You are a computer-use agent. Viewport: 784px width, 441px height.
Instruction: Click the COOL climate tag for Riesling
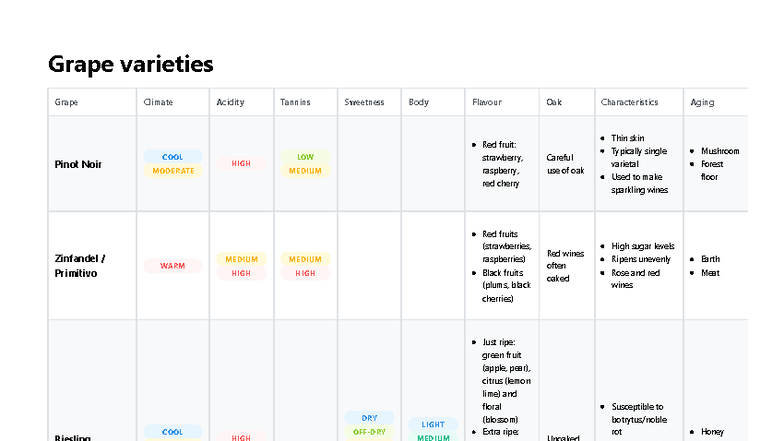pyautogui.click(x=172, y=432)
